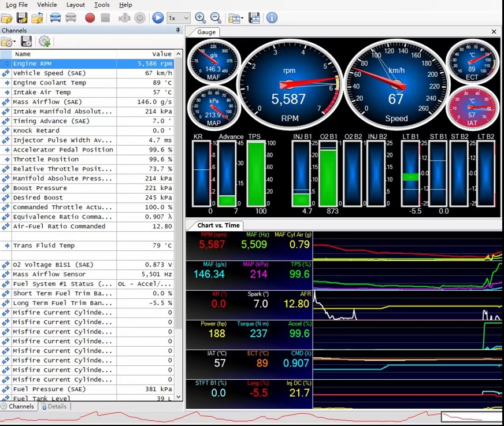Switch to the bottom Channels tab

[x=18, y=406]
